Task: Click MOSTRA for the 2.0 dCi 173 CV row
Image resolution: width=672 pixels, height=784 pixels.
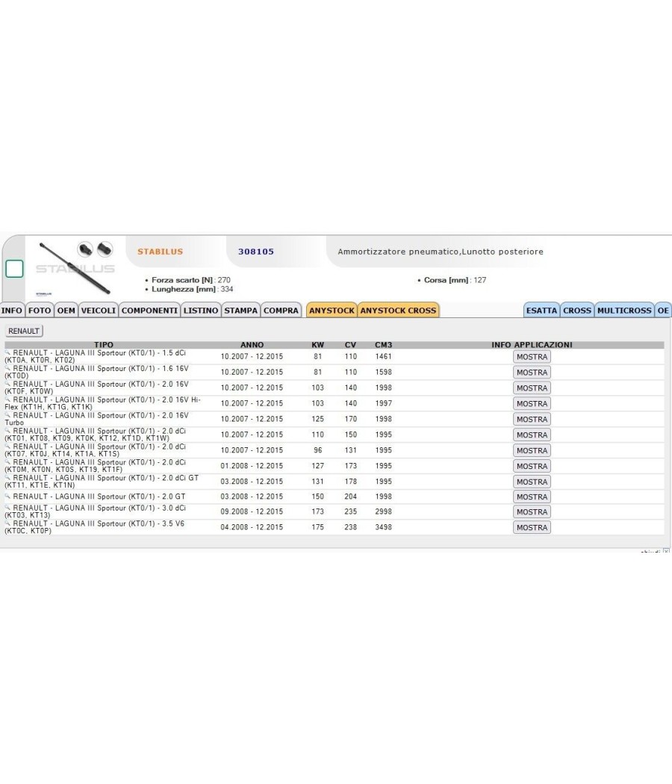Action: (x=532, y=466)
